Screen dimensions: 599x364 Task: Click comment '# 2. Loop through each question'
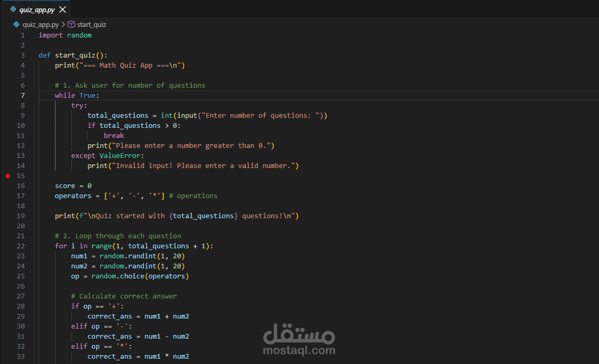pyautogui.click(x=118, y=236)
